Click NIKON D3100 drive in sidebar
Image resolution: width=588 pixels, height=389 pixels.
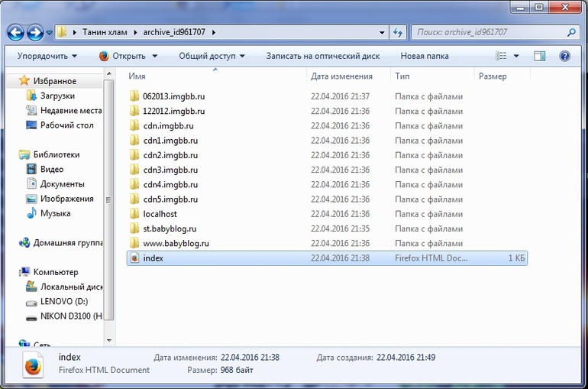point(66,317)
